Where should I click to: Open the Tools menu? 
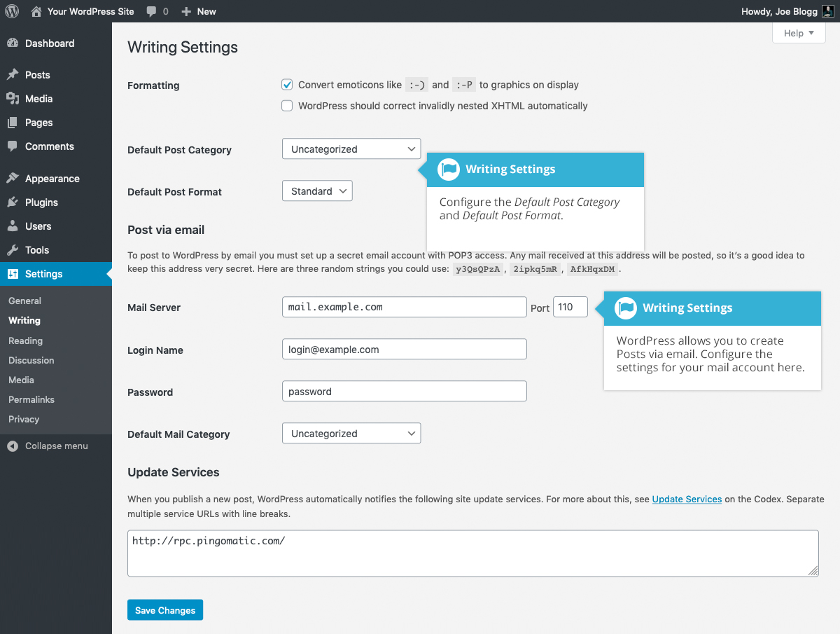pyautogui.click(x=56, y=250)
